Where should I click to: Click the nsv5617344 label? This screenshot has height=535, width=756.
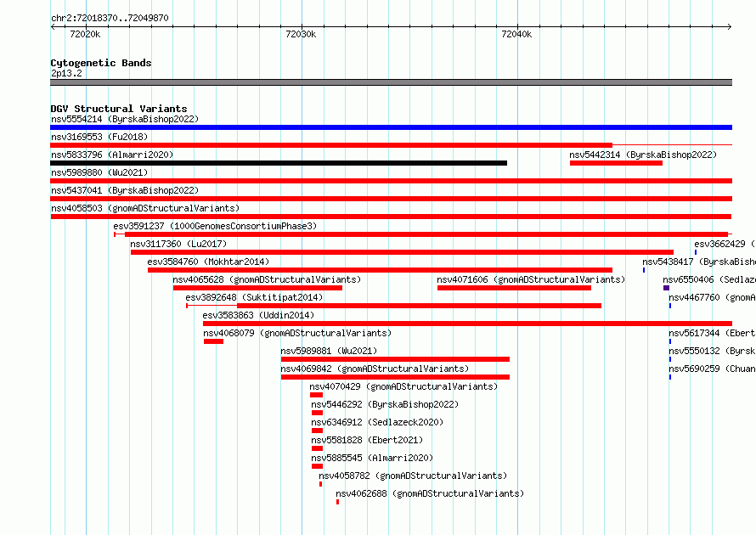point(712,333)
